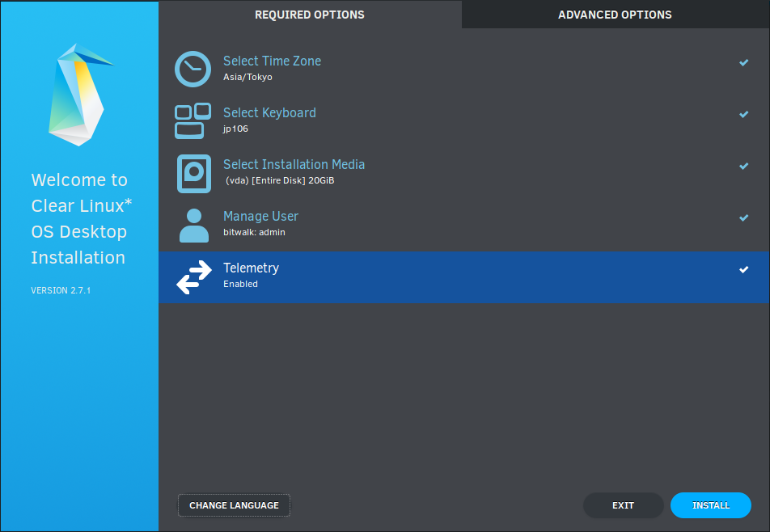The image size is (770, 532).
Task: Click the user silhouette icon
Action: click(194, 226)
